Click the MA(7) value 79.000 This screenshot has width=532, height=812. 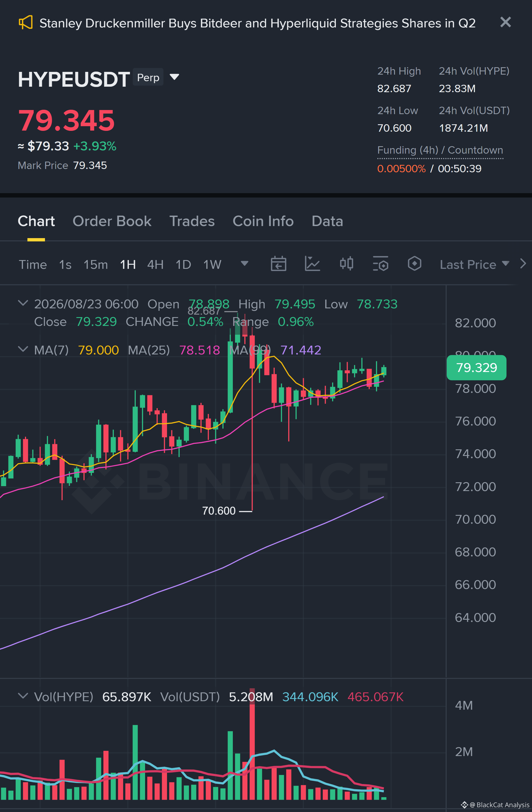click(x=98, y=350)
